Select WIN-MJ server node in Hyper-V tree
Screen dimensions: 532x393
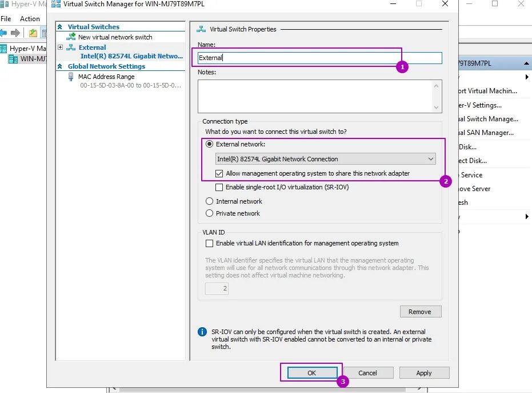click(33, 59)
